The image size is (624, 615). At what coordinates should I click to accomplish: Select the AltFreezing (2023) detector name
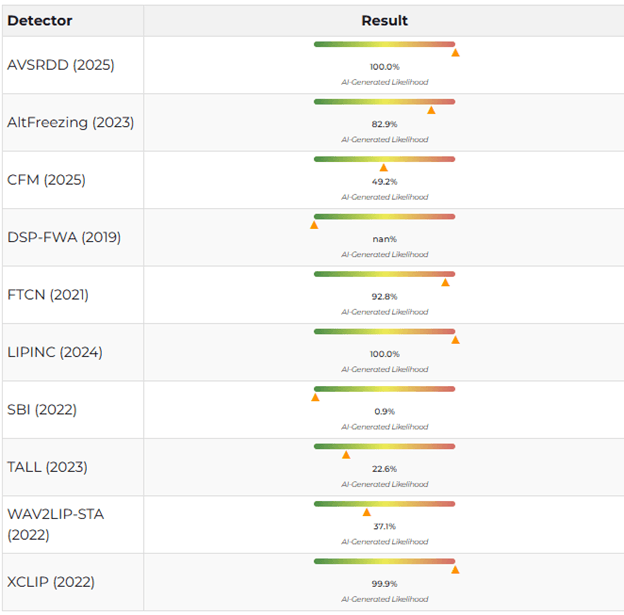pos(70,122)
